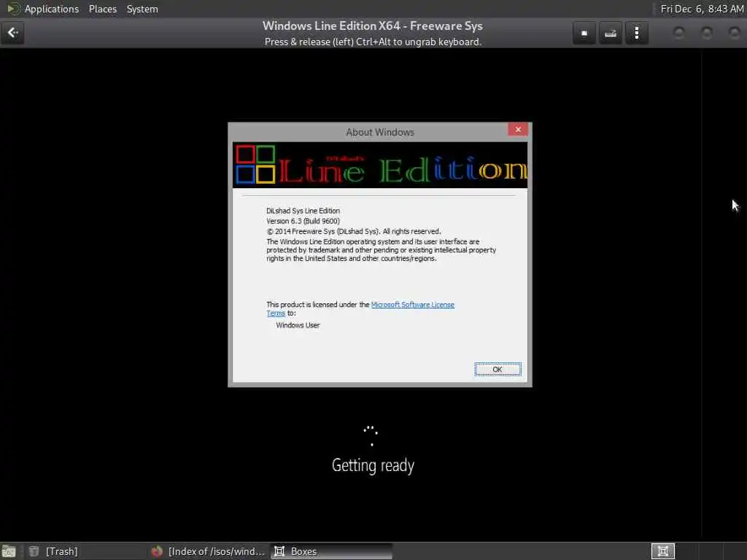Open the Places menu

click(102, 9)
